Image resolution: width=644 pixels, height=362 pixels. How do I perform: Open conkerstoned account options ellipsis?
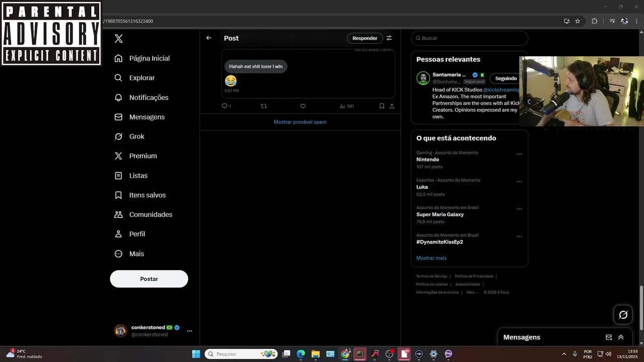pos(190,331)
